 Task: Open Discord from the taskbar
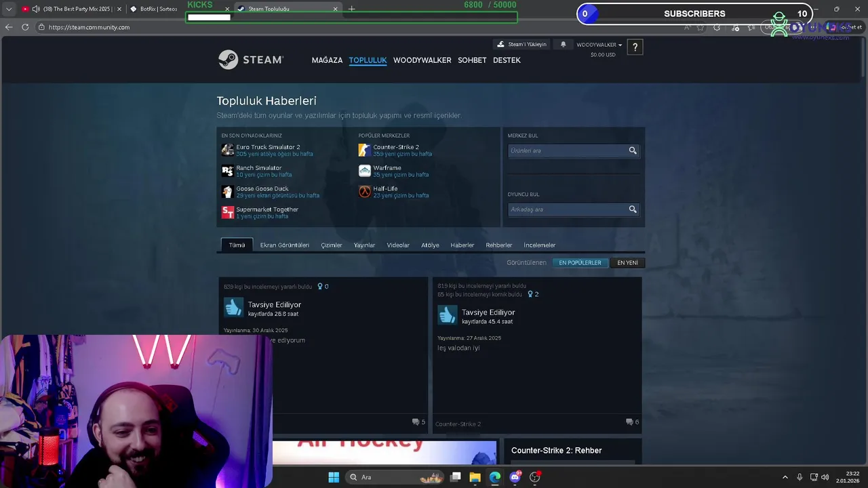pos(515,477)
